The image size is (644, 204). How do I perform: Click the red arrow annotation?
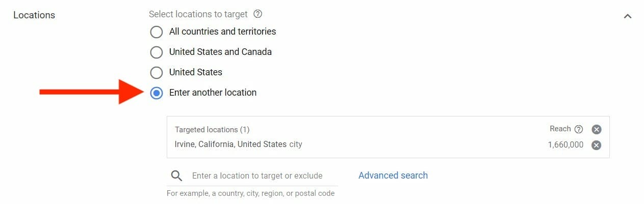point(93,92)
